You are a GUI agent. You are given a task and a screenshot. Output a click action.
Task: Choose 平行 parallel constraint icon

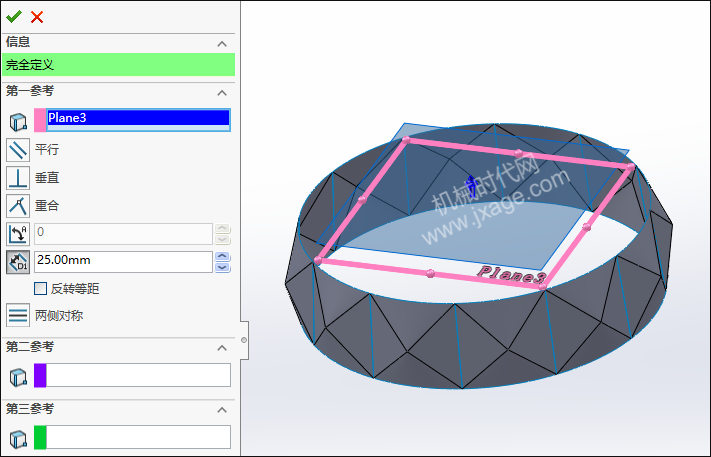(18, 150)
